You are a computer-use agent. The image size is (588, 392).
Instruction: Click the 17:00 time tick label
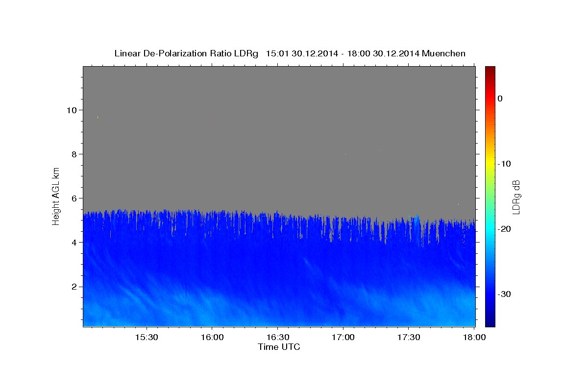click(343, 338)
